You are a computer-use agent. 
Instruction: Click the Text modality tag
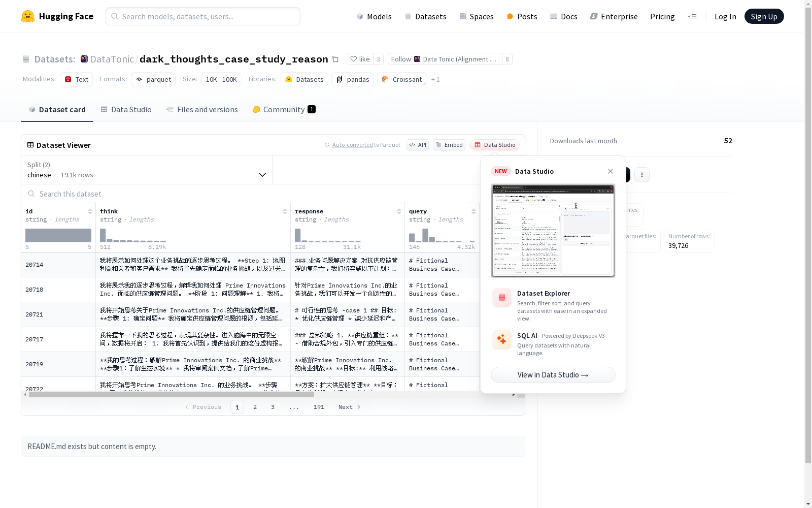76,79
